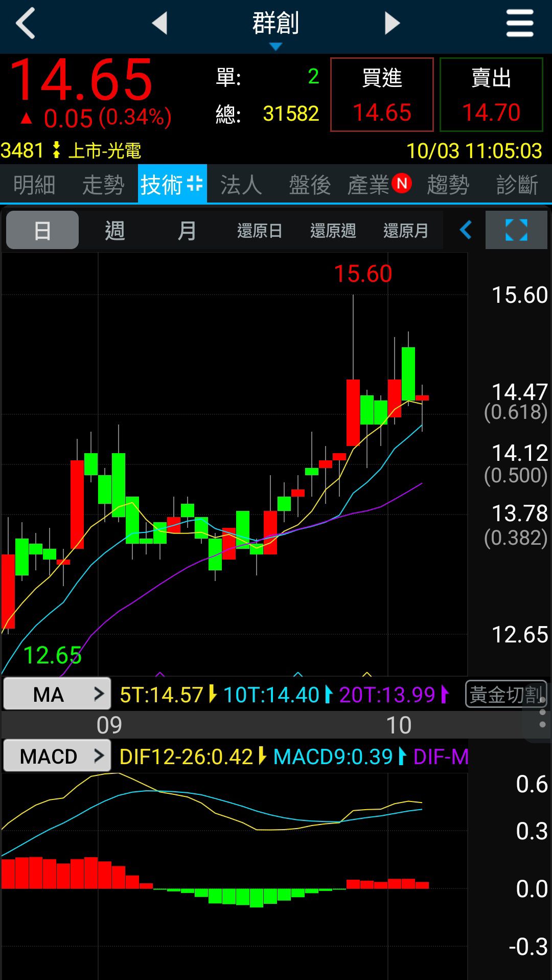Switch to the 法人 tab
This screenshot has height=980, width=552.
241,185
